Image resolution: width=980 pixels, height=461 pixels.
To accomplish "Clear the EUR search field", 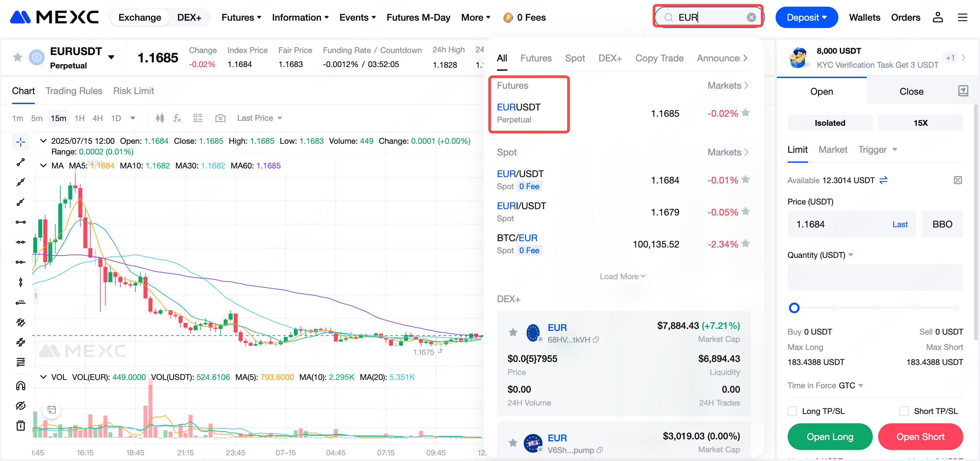I will pyautogui.click(x=751, y=17).
